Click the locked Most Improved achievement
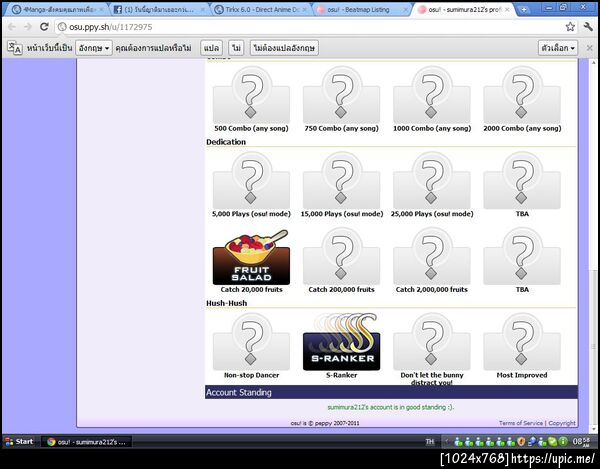This screenshot has width=600, height=469. pos(522,342)
